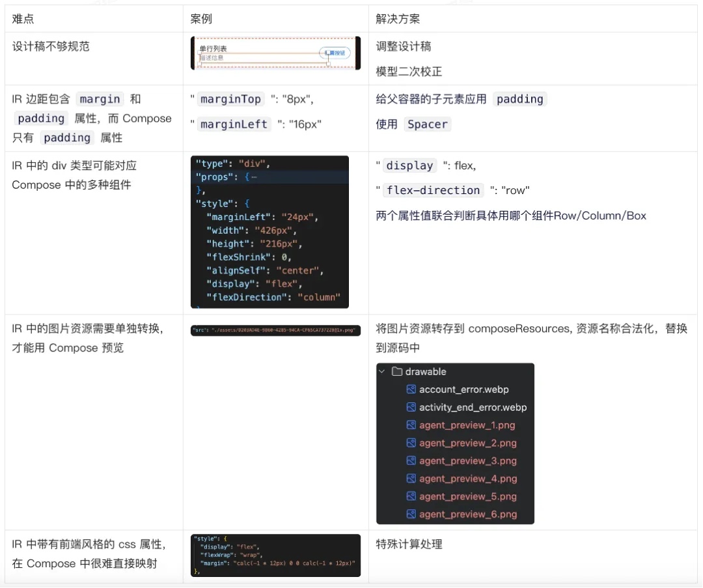The image size is (703, 588).
Task: Open the div type JSON code image
Action: coord(269,232)
